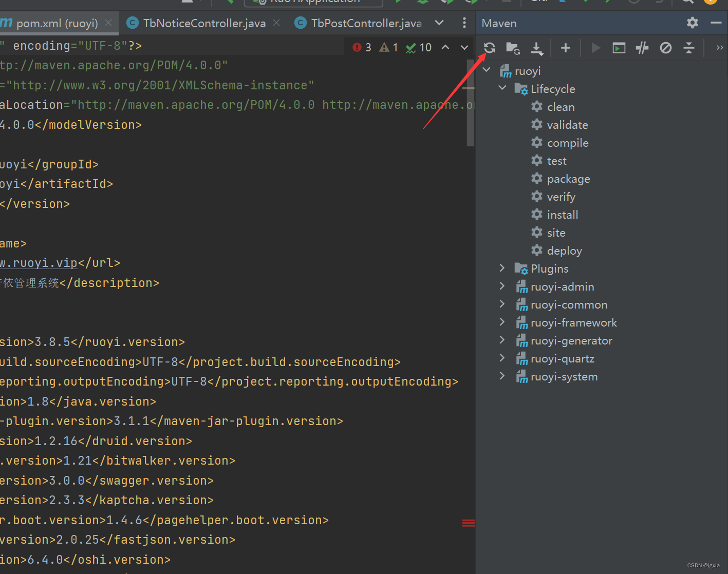The width and height of the screenshot is (728, 574).
Task: Generate sources and update folders icon
Action: pyautogui.click(x=513, y=48)
